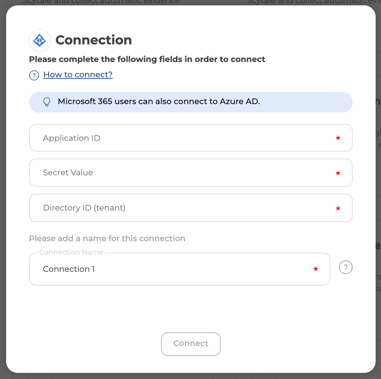This screenshot has width=381, height=379.
Task: Click the Connect button
Action: click(x=191, y=344)
